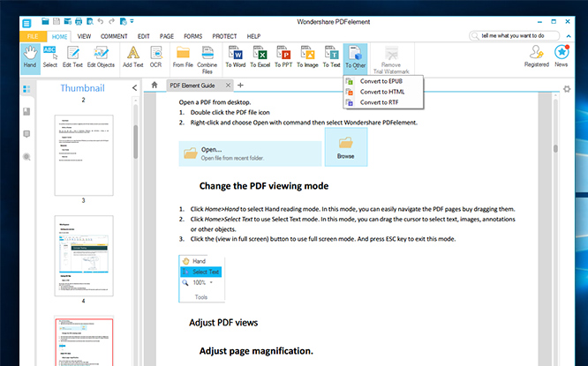Viewport: 588px width, 366px height.
Task: Choose Convert to RTF
Action: [x=383, y=102]
